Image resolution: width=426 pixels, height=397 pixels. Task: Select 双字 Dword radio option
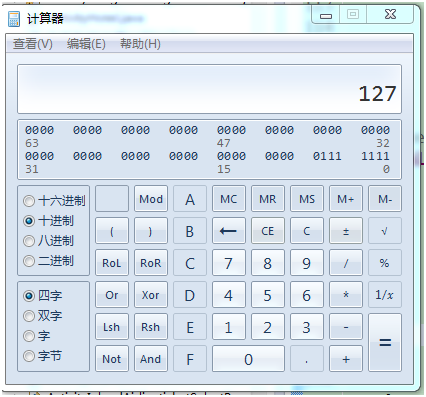point(43,316)
